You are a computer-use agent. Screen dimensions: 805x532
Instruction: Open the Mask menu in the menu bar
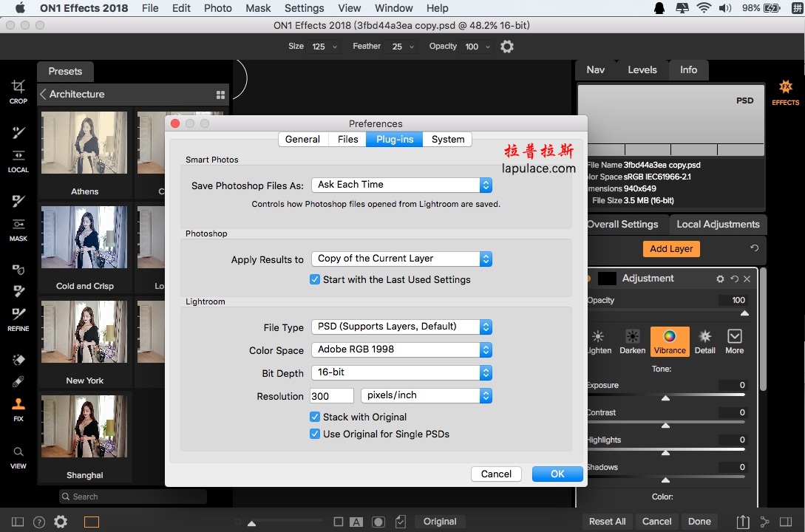tap(258, 8)
